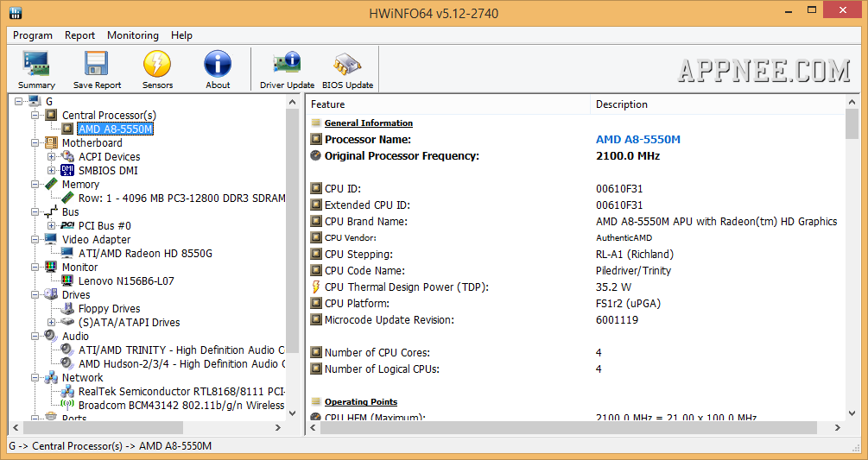The width and height of the screenshot is (868, 460).
Task: Collapse the Network tree node
Action: point(36,378)
